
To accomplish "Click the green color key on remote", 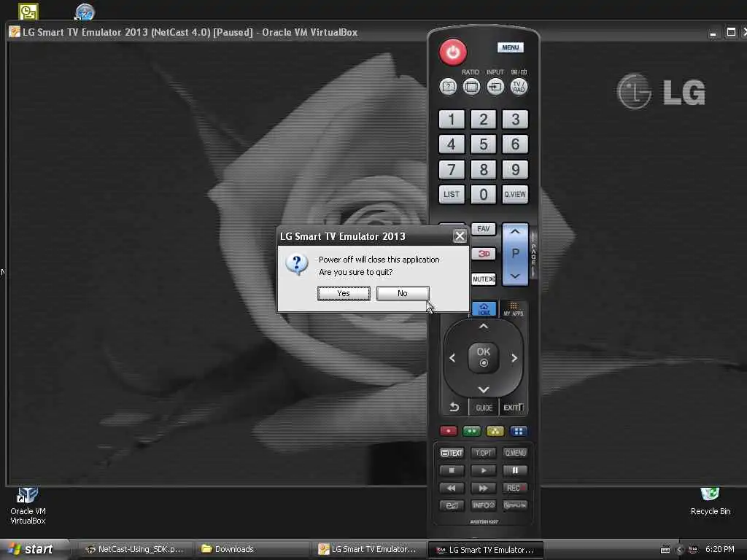I will (472, 432).
